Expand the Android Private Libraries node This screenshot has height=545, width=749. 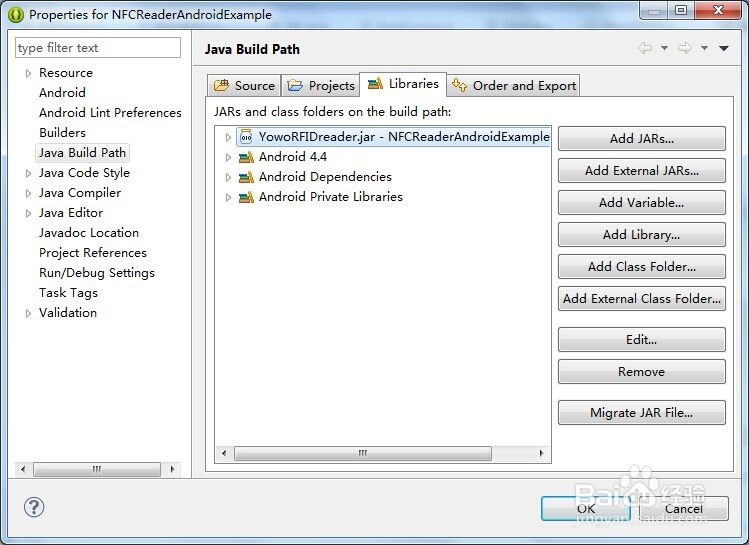(228, 197)
